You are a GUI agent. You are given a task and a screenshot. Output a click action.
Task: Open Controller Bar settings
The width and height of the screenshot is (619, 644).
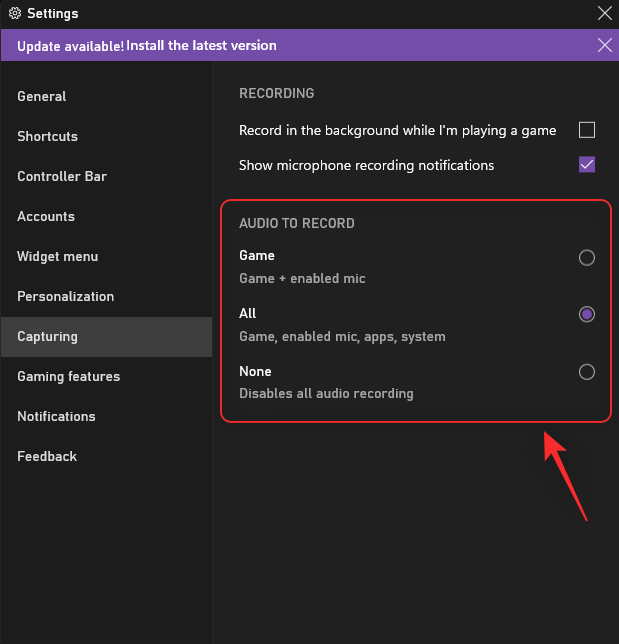(62, 177)
